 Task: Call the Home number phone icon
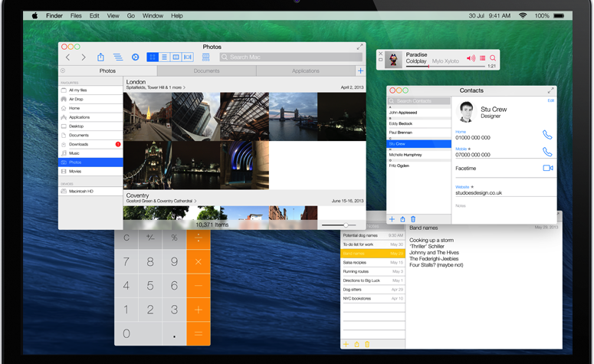546,135
